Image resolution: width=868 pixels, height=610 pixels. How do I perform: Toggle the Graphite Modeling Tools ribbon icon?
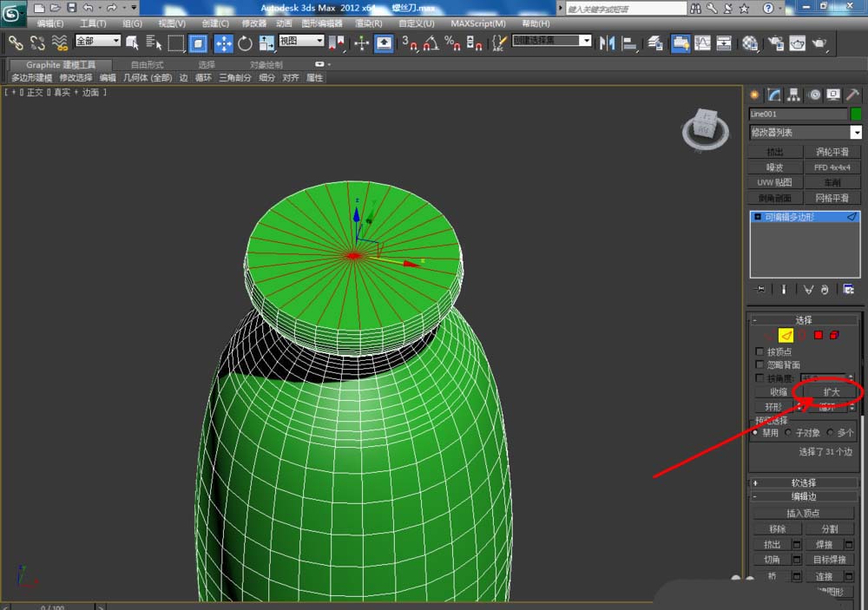coord(681,43)
